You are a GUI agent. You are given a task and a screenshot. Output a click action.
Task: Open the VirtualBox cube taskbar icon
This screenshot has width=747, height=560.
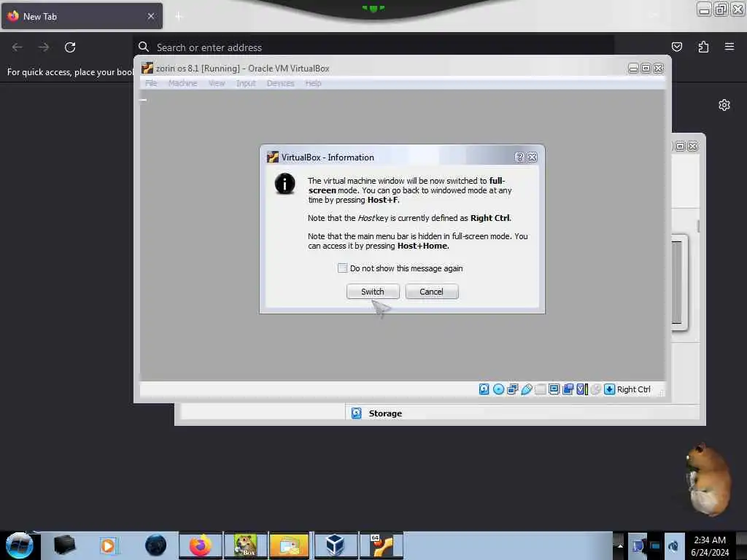click(x=335, y=545)
